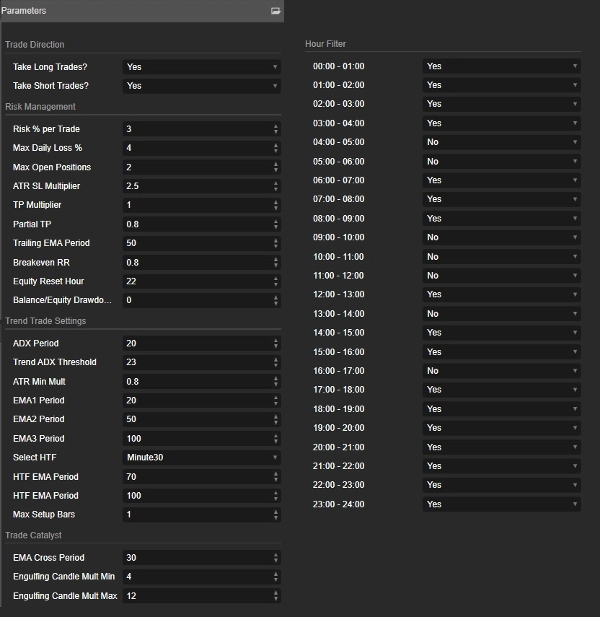Image resolution: width=600 pixels, height=617 pixels.
Task: Click the Risk % per Trade value field
Action: 201,129
